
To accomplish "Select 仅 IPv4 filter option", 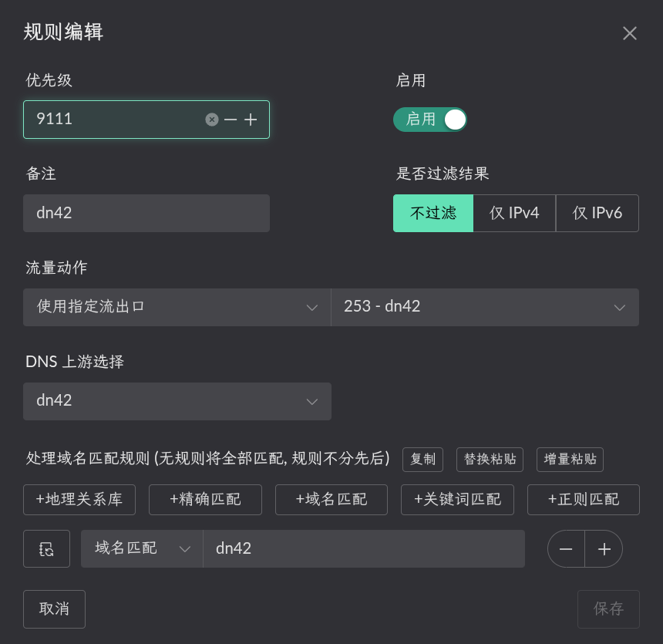I will pos(514,213).
